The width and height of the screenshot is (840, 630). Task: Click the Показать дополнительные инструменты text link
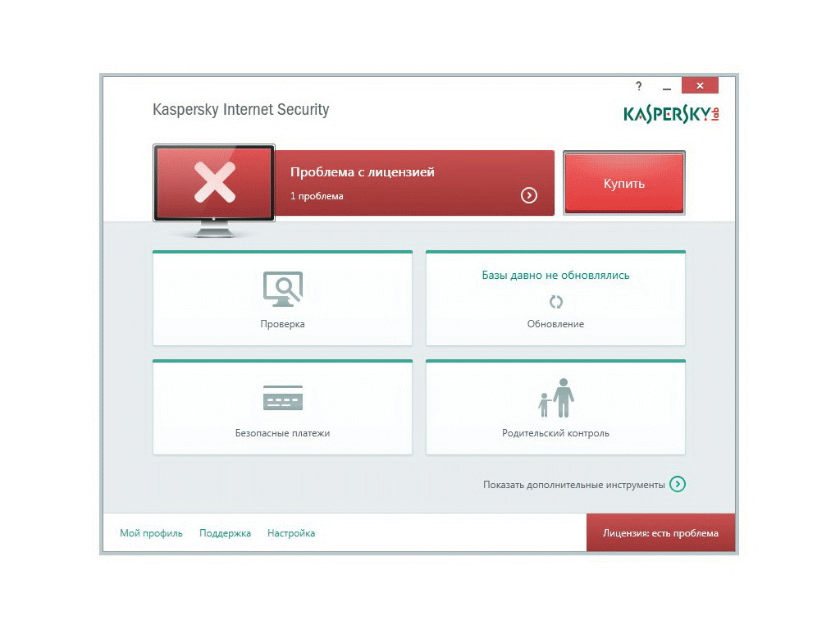click(x=573, y=485)
